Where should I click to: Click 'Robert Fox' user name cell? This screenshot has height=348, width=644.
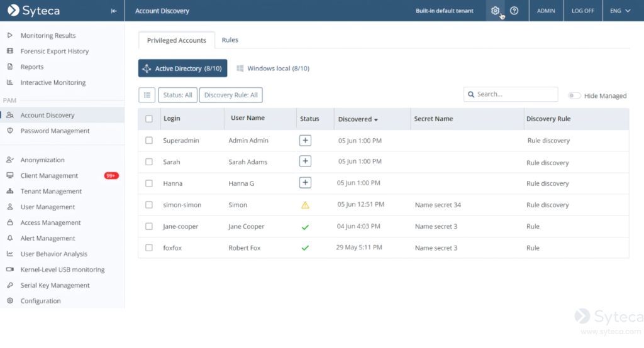245,248
